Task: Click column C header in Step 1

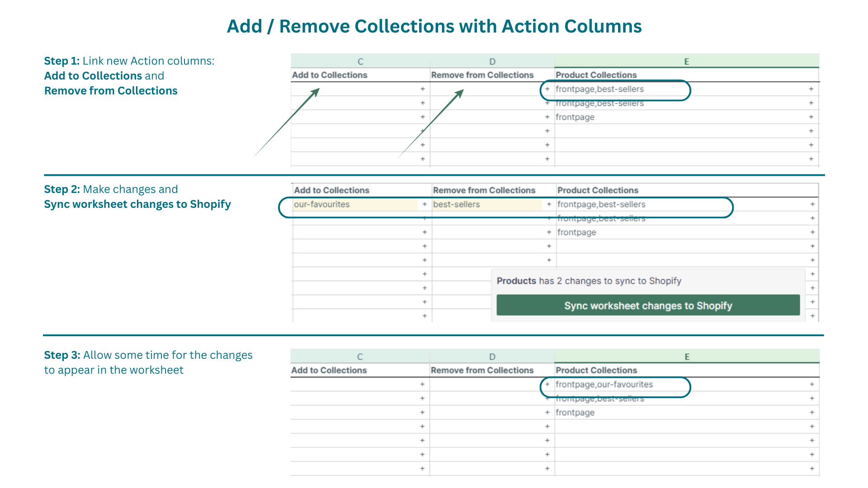Action: [360, 61]
